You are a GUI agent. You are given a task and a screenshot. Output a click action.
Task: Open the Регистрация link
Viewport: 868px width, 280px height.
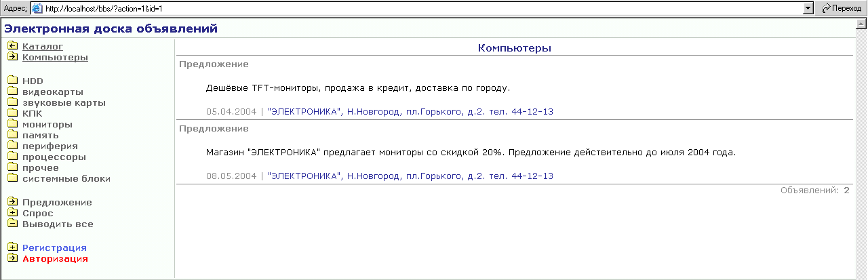pyautogui.click(x=54, y=248)
